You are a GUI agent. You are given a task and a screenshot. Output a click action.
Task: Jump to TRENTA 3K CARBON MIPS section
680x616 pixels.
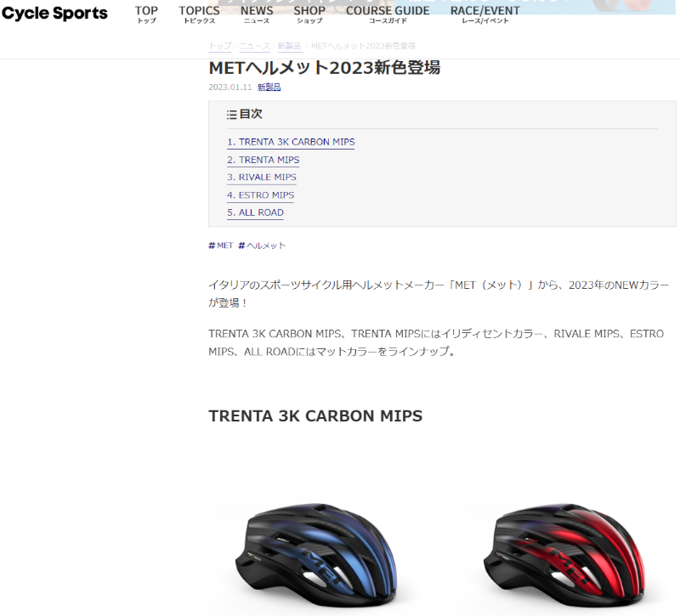291,142
